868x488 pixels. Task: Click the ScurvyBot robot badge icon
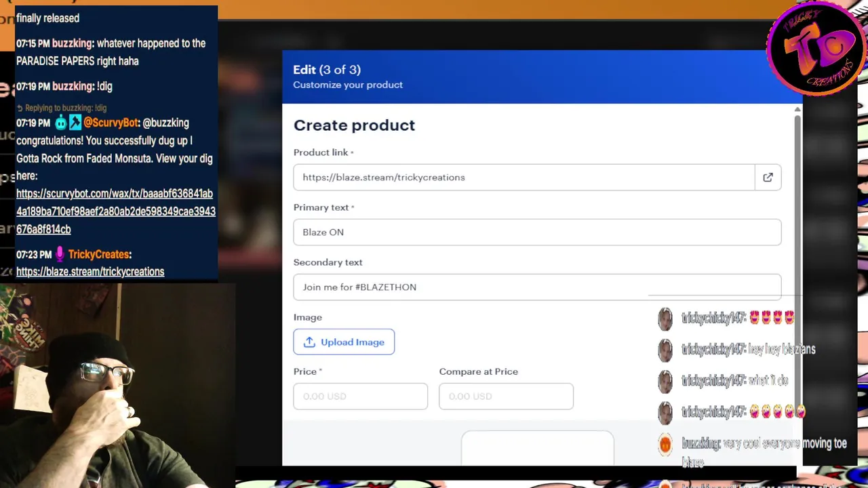click(60, 123)
